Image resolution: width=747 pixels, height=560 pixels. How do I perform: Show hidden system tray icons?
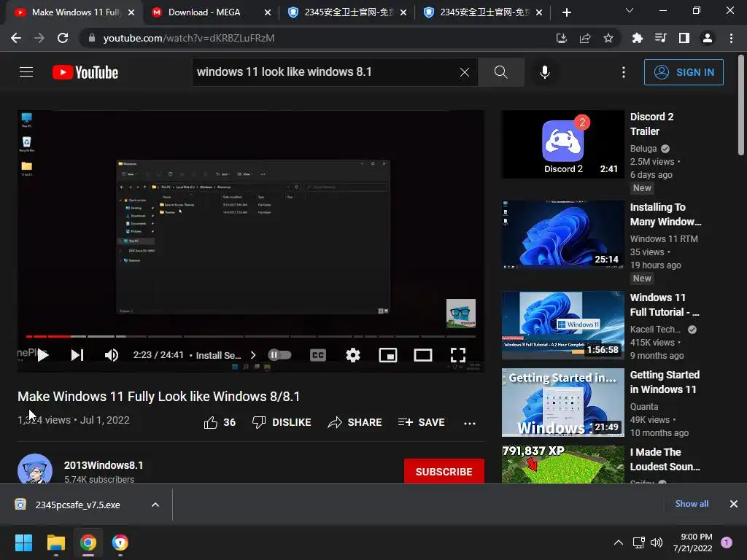click(619, 542)
